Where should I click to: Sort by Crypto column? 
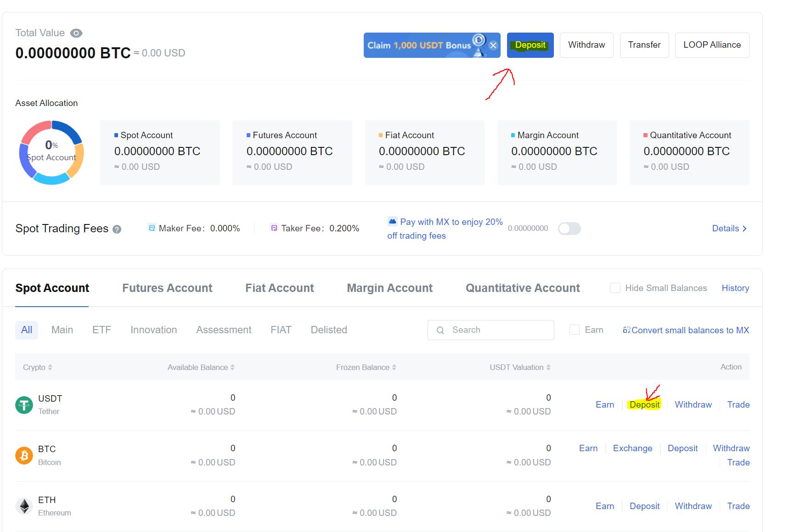click(x=38, y=367)
